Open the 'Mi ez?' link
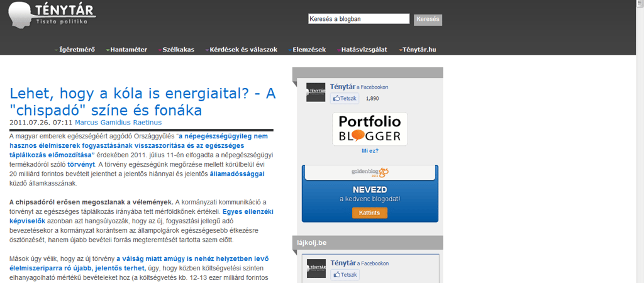 (370, 151)
